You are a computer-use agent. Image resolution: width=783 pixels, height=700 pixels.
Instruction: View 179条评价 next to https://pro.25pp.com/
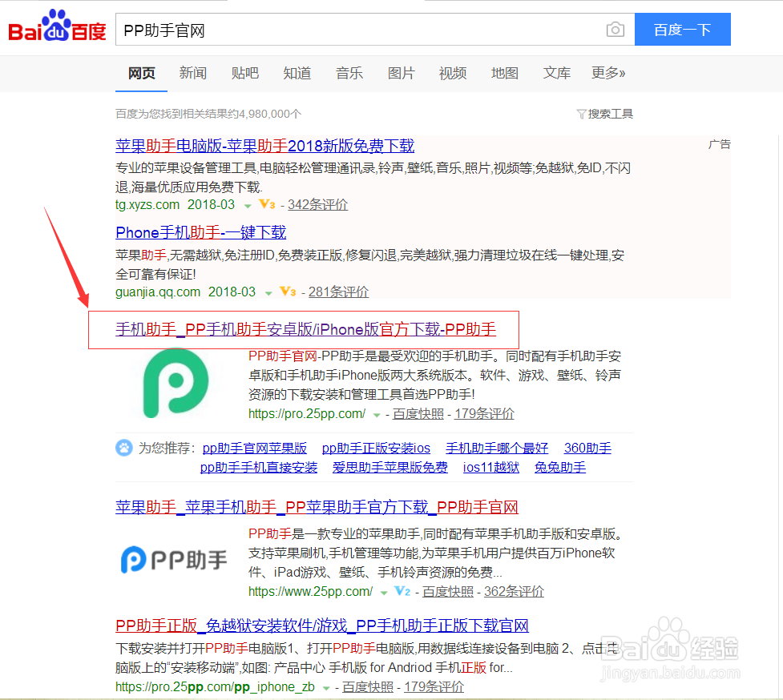click(484, 414)
